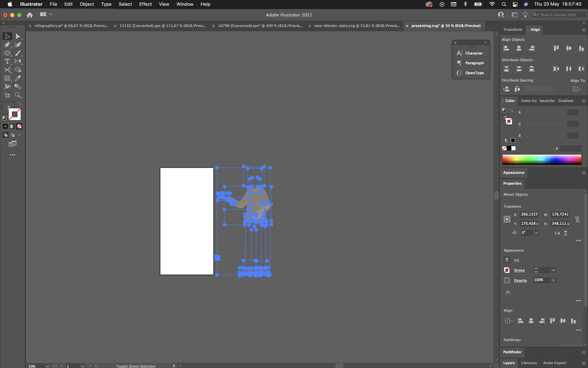Click Flip Horizontally in Transform section
Image resolution: width=588 pixels, height=368 pixels.
[x=557, y=233]
